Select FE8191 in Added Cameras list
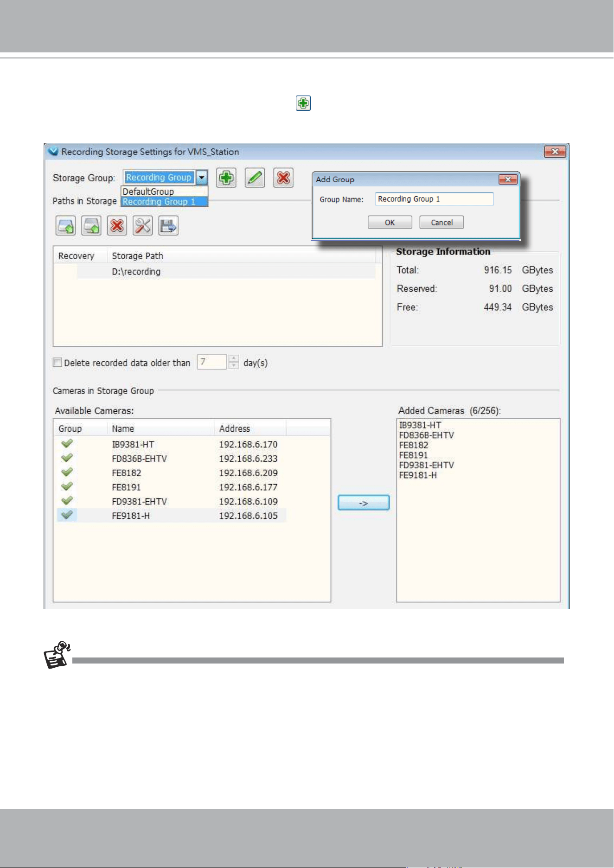614x868 pixels. 413,455
